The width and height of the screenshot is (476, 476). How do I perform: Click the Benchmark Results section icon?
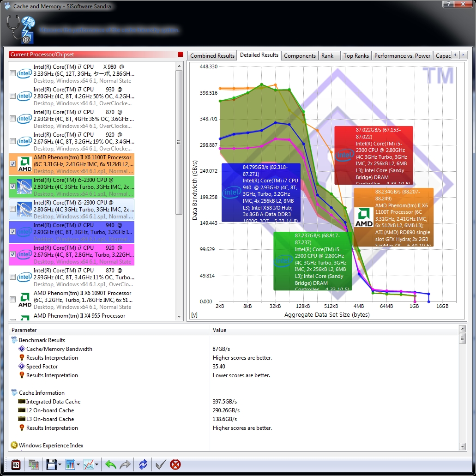click(14, 340)
